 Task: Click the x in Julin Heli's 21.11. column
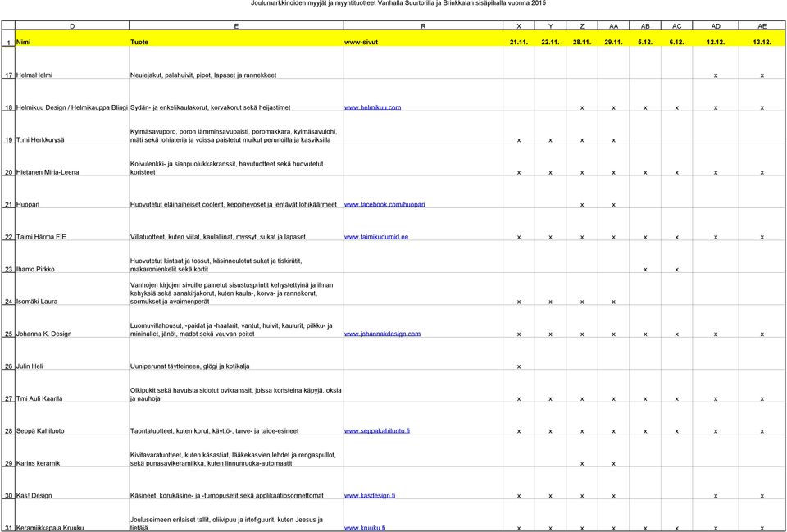(x=519, y=367)
